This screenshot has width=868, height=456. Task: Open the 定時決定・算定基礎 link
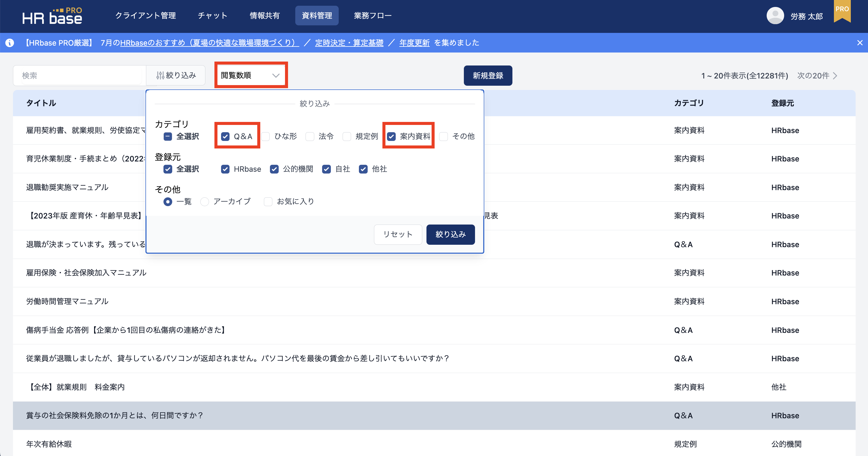[349, 43]
